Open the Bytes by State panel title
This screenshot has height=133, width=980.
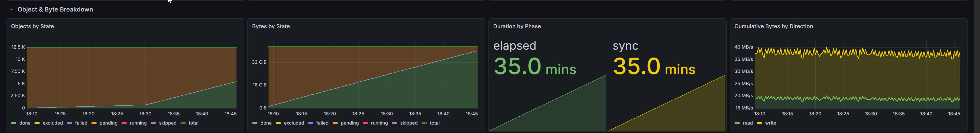(271, 26)
